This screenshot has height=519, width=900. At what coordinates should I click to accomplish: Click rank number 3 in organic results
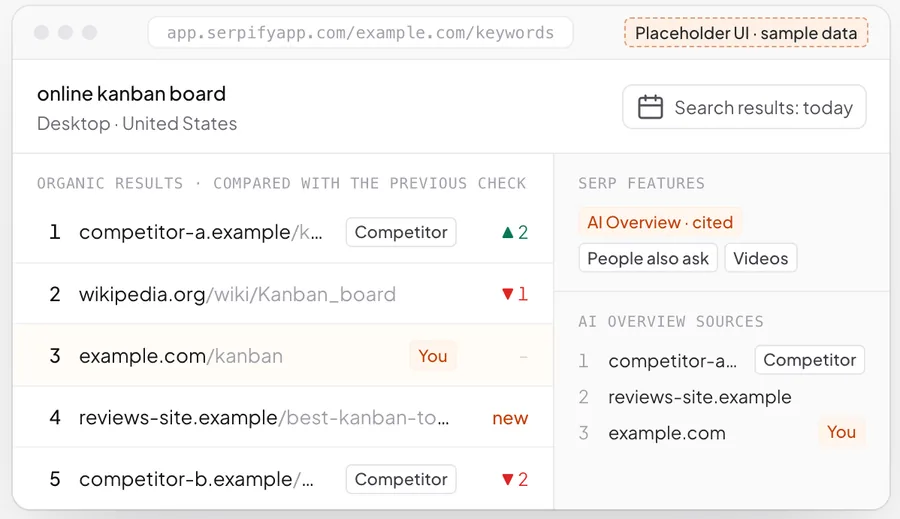click(x=55, y=356)
